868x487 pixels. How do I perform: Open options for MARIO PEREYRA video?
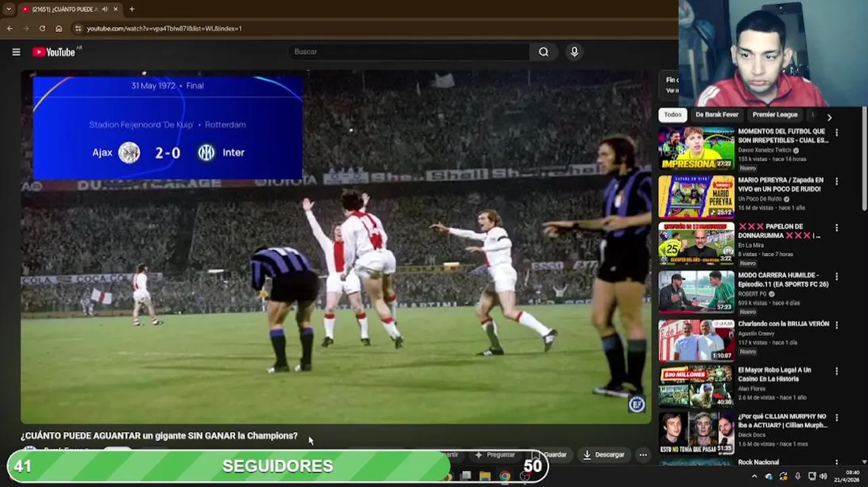tap(837, 181)
